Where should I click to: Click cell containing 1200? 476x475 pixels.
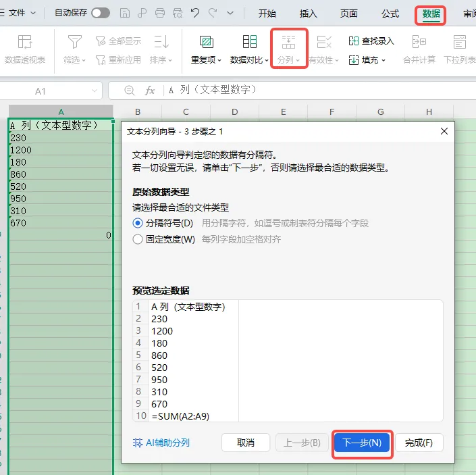point(61,150)
